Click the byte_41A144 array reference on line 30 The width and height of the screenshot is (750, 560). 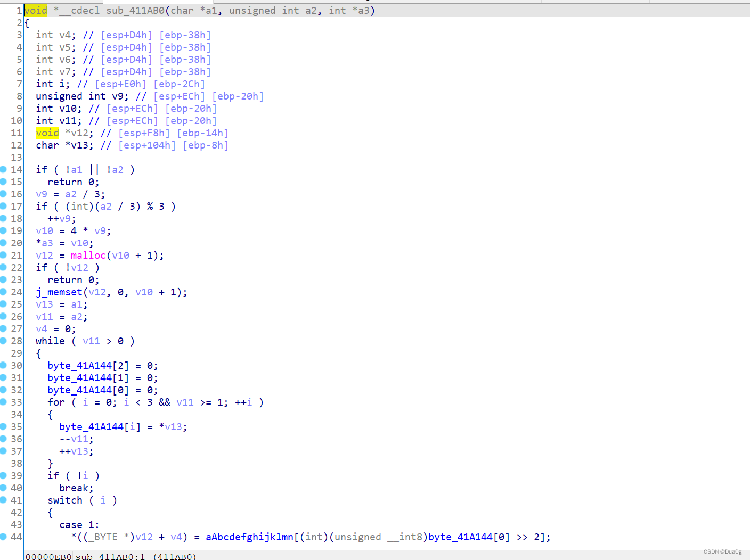click(79, 365)
